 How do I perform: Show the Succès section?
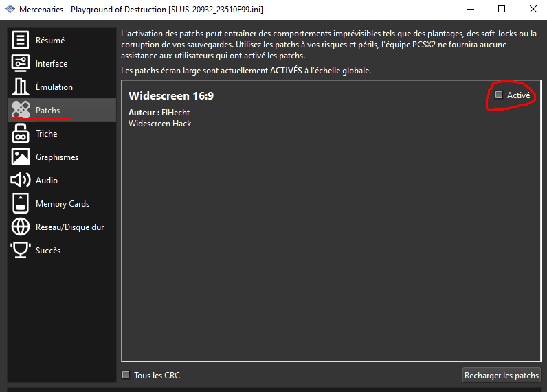tap(62, 250)
